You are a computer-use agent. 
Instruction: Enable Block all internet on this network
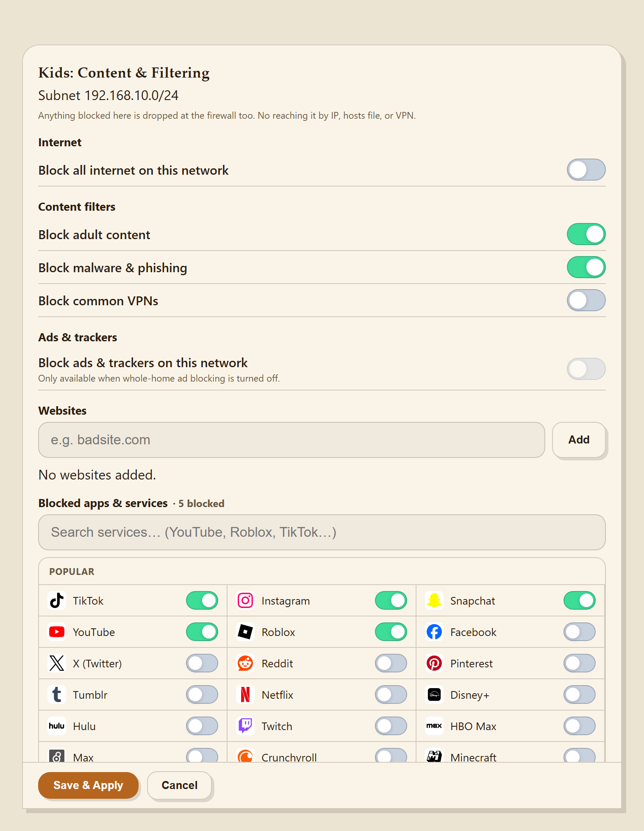[x=586, y=170]
